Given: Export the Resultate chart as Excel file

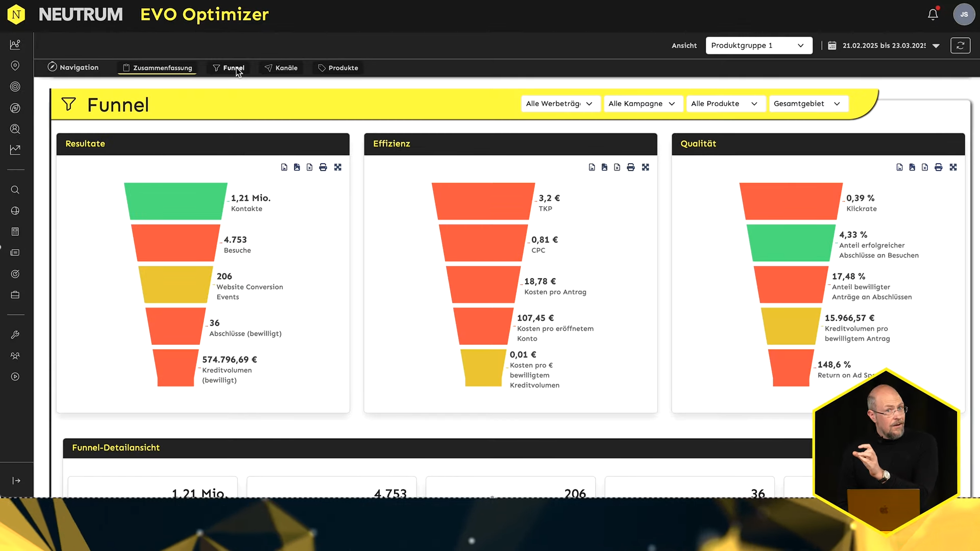Looking at the screenshot, I should click(310, 167).
